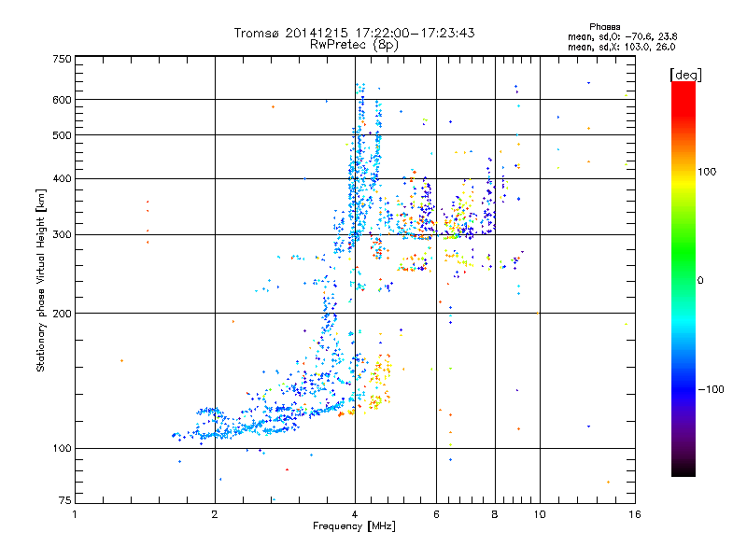Click the 'Stationary phase Virtual Height [km]' axis label
The width and height of the screenshot is (747, 560).
point(41,280)
